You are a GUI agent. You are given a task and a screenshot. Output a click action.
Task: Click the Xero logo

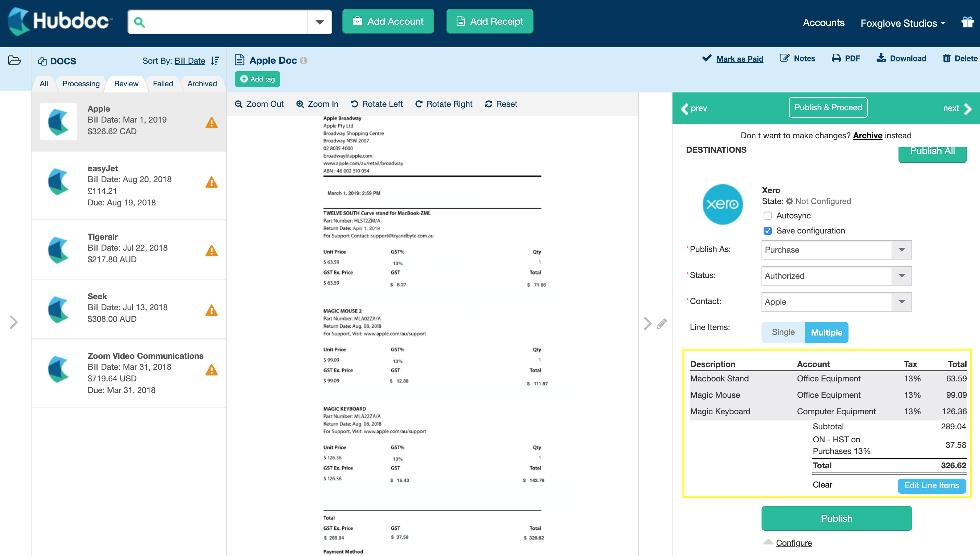coord(723,204)
